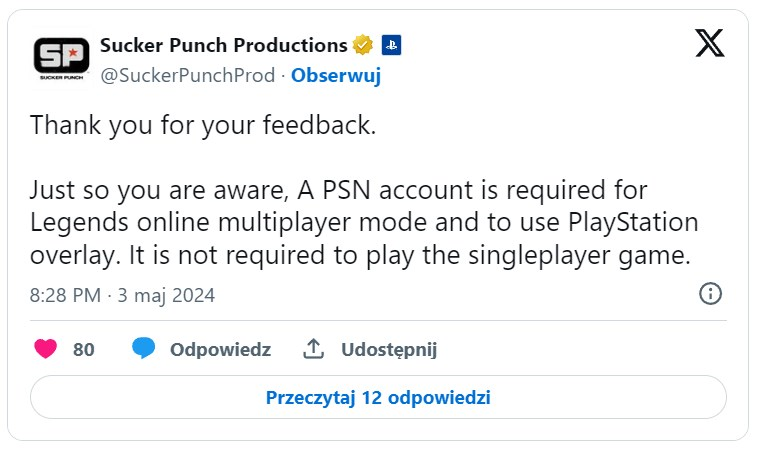
Task: Follow the account via Obserwuj
Action: (335, 76)
